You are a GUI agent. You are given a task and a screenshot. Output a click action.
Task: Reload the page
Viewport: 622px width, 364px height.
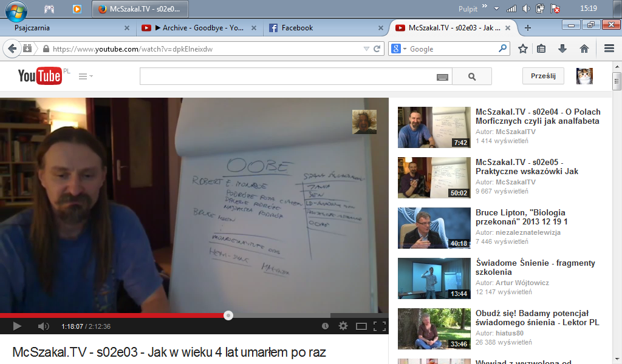click(377, 49)
